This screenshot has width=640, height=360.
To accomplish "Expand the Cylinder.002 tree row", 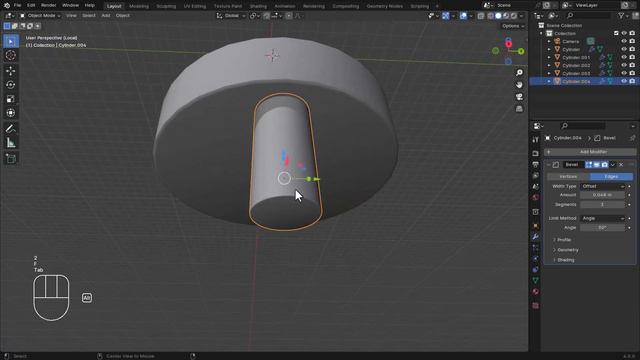I will 549,65.
